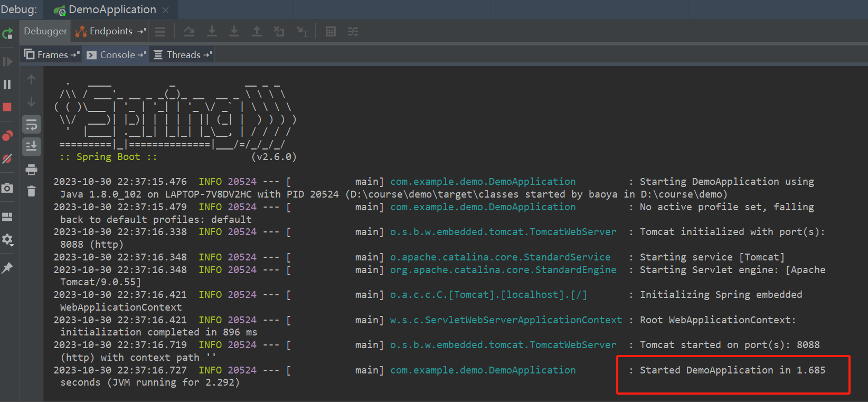Click o.a.c.c.C.[Tomcat].[localhost].[/] logger name
868x402 pixels.
coord(488,295)
